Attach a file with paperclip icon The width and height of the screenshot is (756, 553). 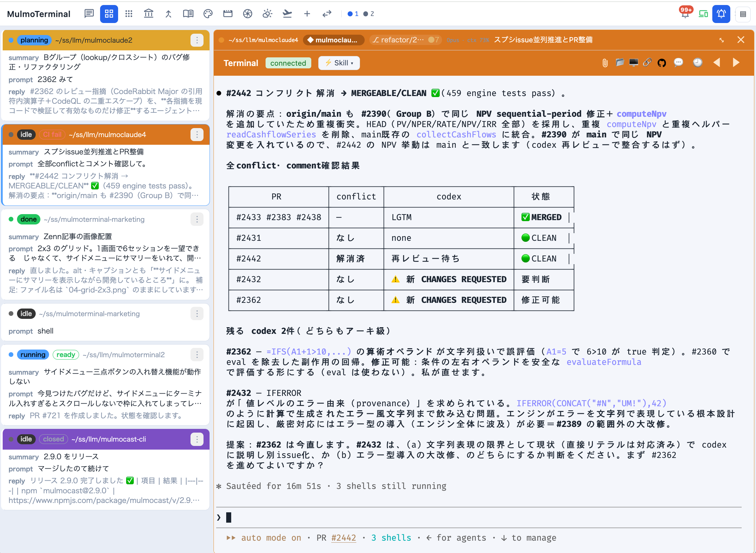605,63
